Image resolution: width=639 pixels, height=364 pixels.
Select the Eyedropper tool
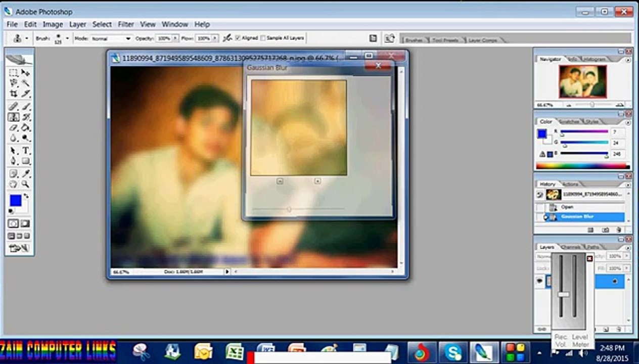pos(25,174)
